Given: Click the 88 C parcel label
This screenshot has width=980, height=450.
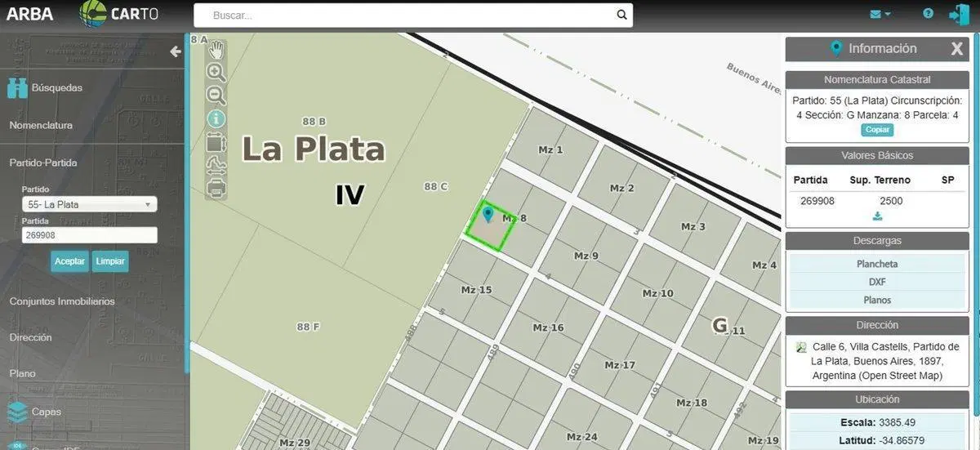Looking at the screenshot, I should click(436, 186).
